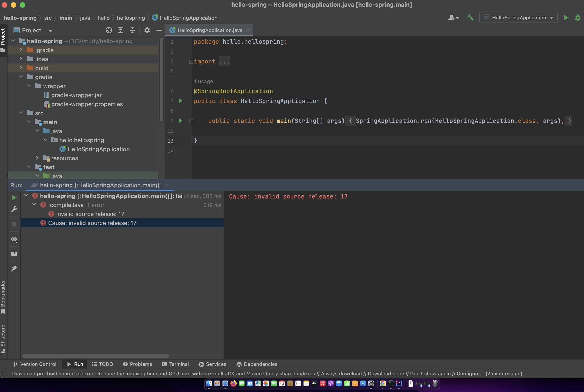Image resolution: width=584 pixels, height=392 pixels.
Task: Click the Always download link in status bar
Action: (341, 374)
